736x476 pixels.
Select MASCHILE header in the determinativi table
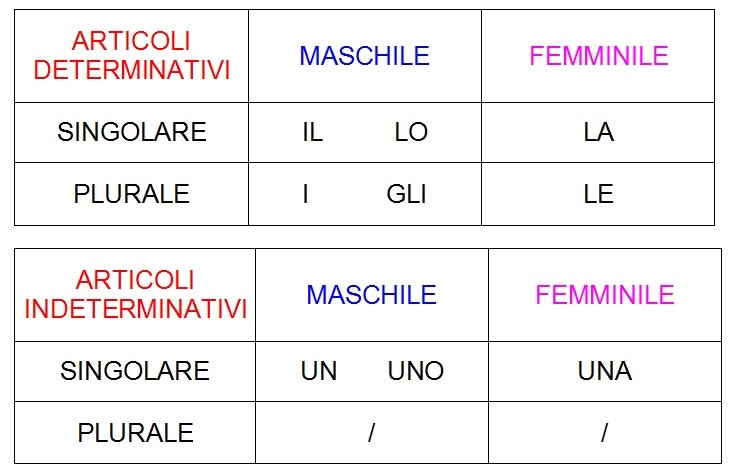[x=364, y=56]
